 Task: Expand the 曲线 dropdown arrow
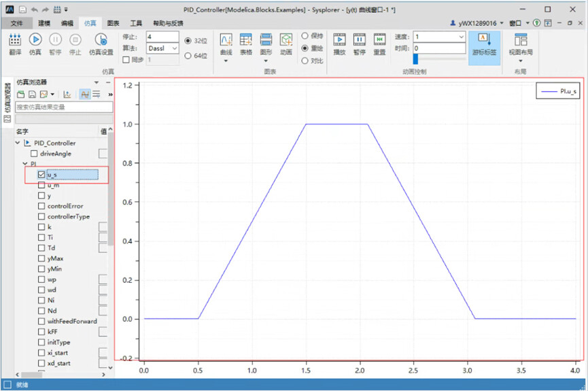point(226,61)
